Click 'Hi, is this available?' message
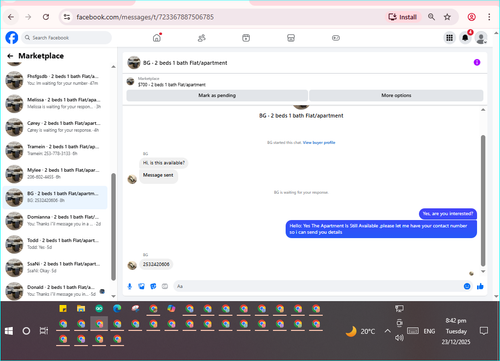Image resolution: width=500 pixels, height=361 pixels. [164, 163]
